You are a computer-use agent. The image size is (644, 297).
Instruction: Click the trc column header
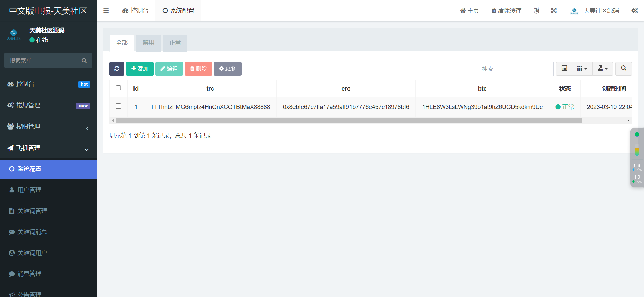pyautogui.click(x=210, y=89)
